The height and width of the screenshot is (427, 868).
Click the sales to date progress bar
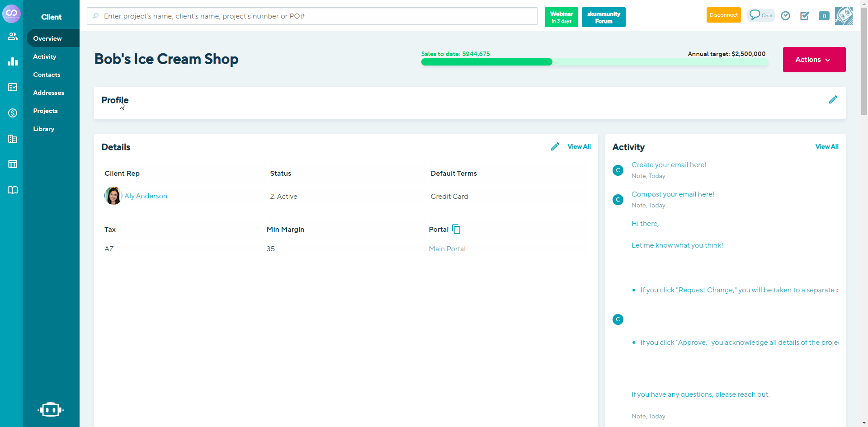coord(486,62)
